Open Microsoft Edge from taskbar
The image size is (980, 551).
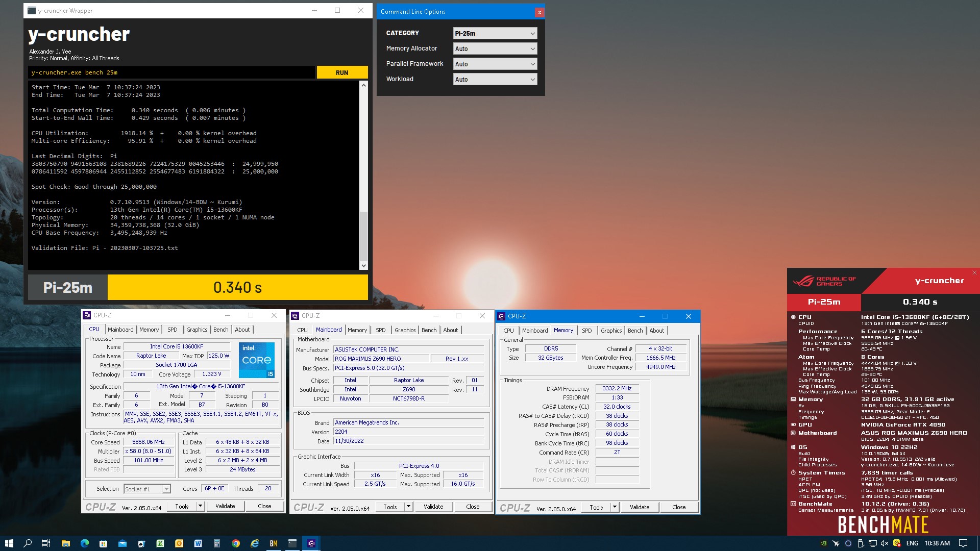(84, 543)
